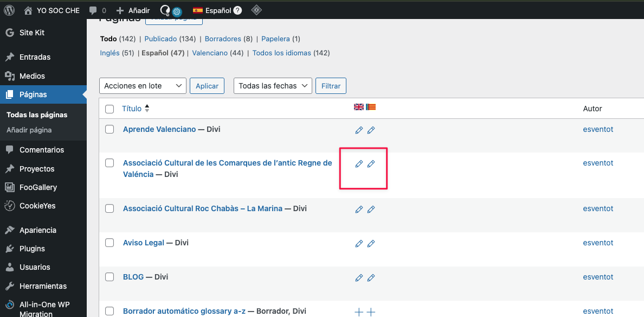Add English translation for Borrador automático glossary
This screenshot has width=644, height=317.
(359, 312)
